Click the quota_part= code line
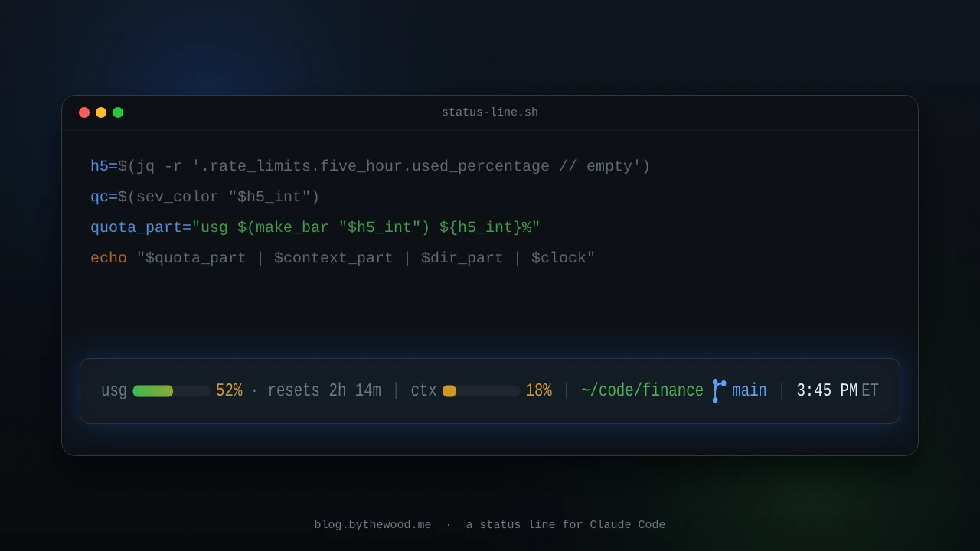Viewport: 980px width, 551px height. 315,228
